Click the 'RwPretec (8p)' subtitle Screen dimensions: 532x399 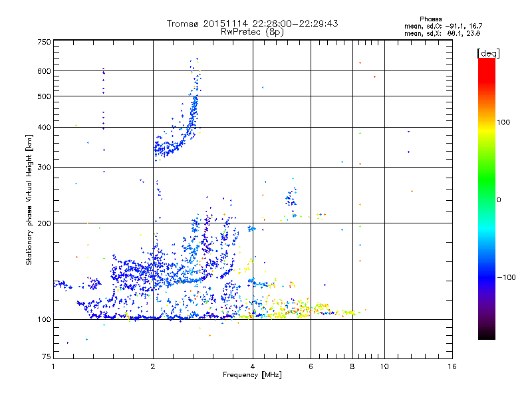click(252, 32)
